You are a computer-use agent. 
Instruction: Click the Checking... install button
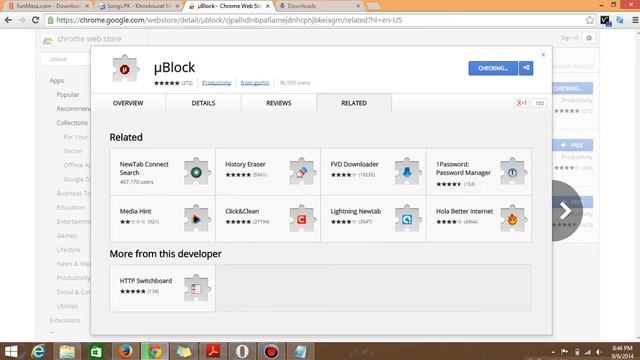pos(493,68)
